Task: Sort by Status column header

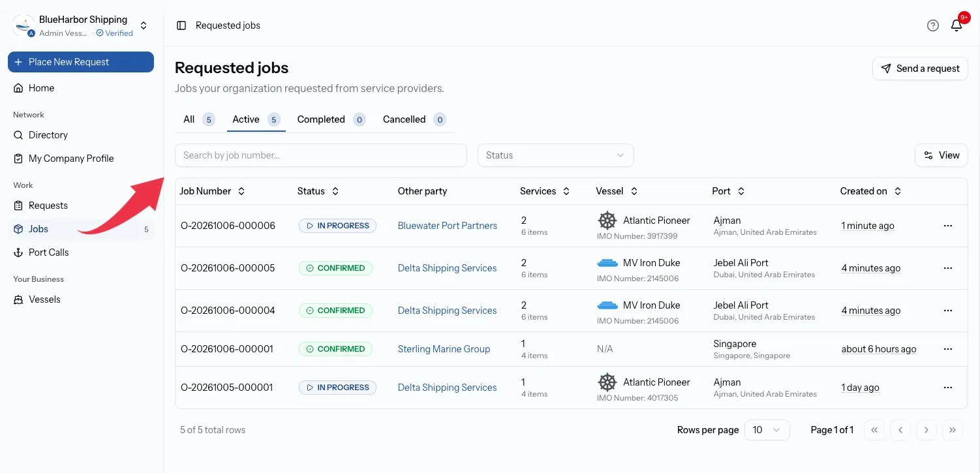Action: pos(318,191)
